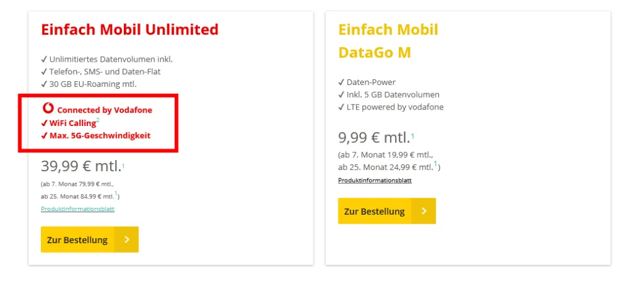Order the Einfach Mobil DataGo M plan
This screenshot has height=286, width=644.
click(x=387, y=211)
